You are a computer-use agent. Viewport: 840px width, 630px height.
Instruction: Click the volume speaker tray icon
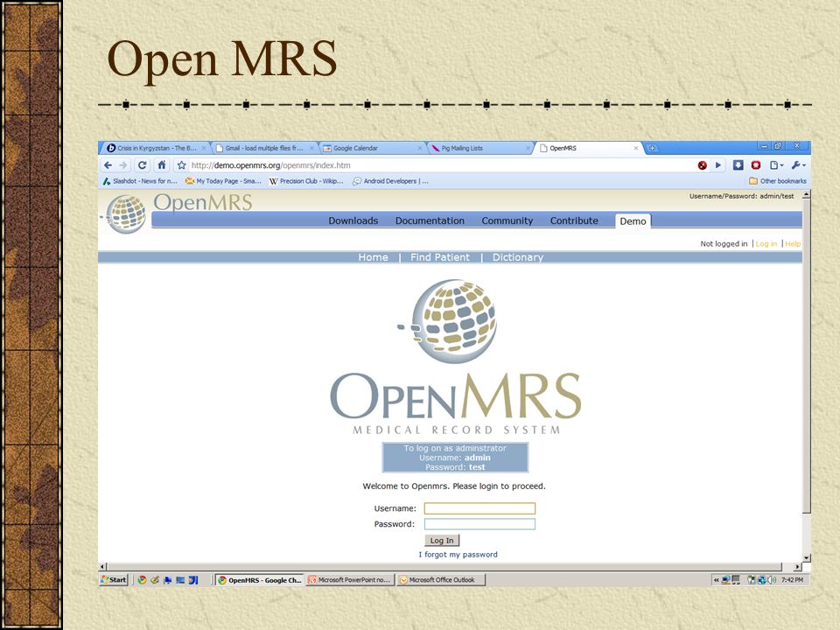[772, 579]
